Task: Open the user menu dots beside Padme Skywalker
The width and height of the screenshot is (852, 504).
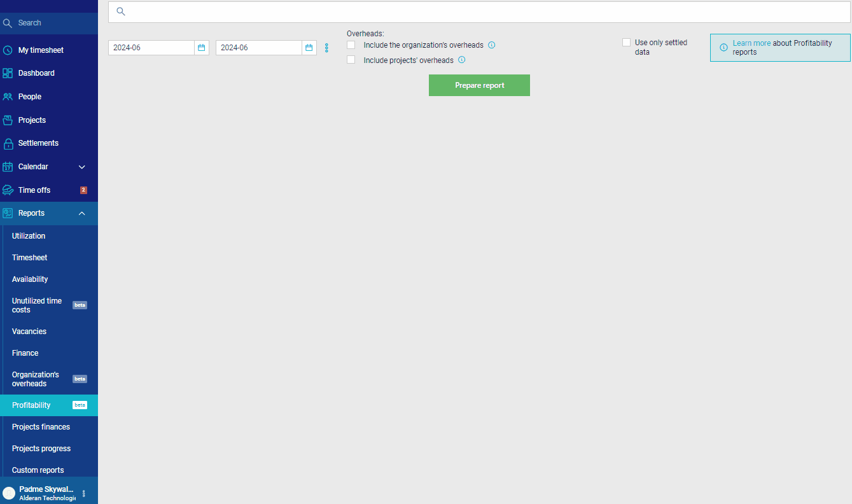Action: pyautogui.click(x=83, y=493)
